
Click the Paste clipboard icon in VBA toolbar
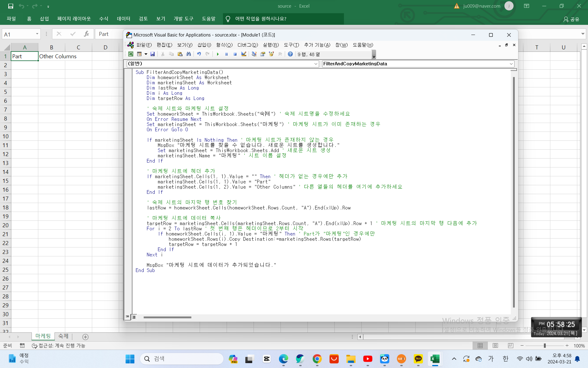pyautogui.click(x=180, y=54)
